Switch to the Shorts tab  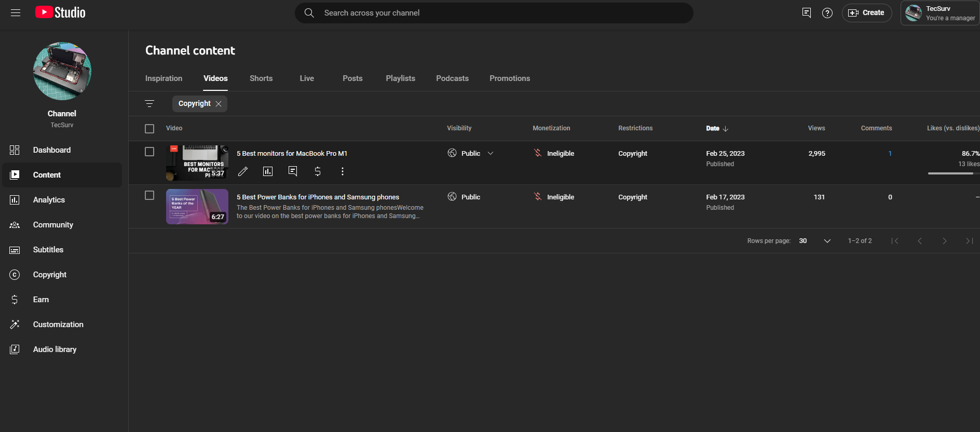261,78
